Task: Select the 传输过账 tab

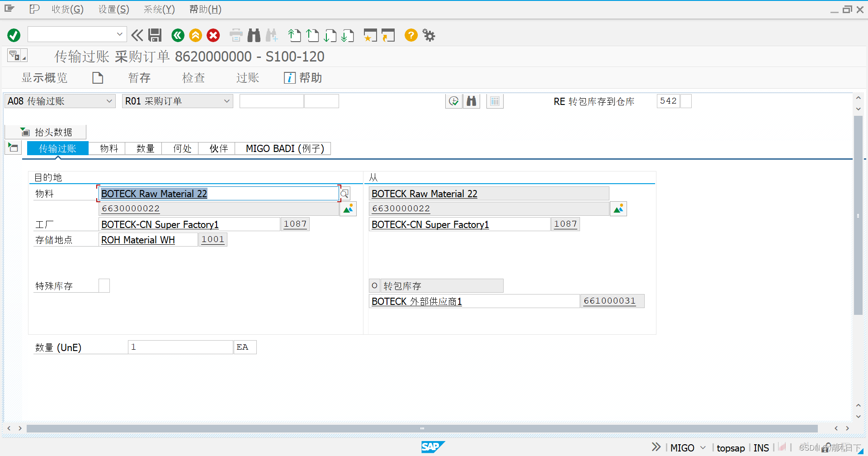Action: pyautogui.click(x=57, y=148)
